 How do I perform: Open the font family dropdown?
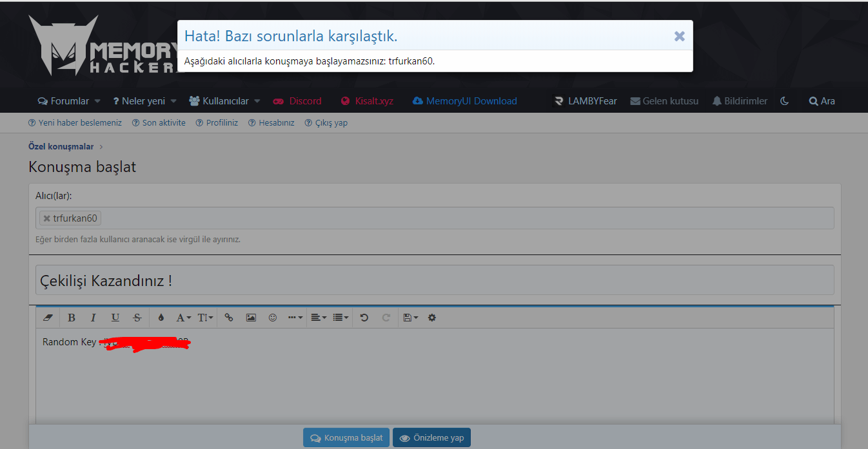[x=184, y=318]
